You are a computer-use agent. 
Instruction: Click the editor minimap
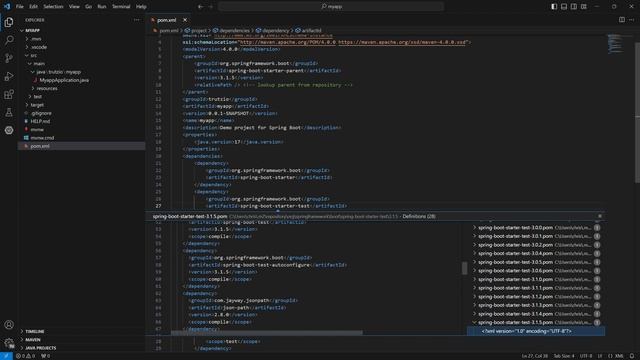click(x=615, y=44)
